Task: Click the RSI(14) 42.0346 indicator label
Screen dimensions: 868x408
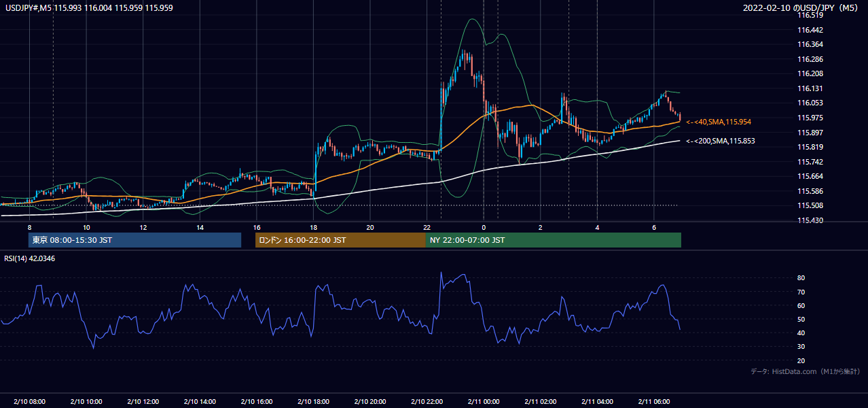Action: click(30, 258)
